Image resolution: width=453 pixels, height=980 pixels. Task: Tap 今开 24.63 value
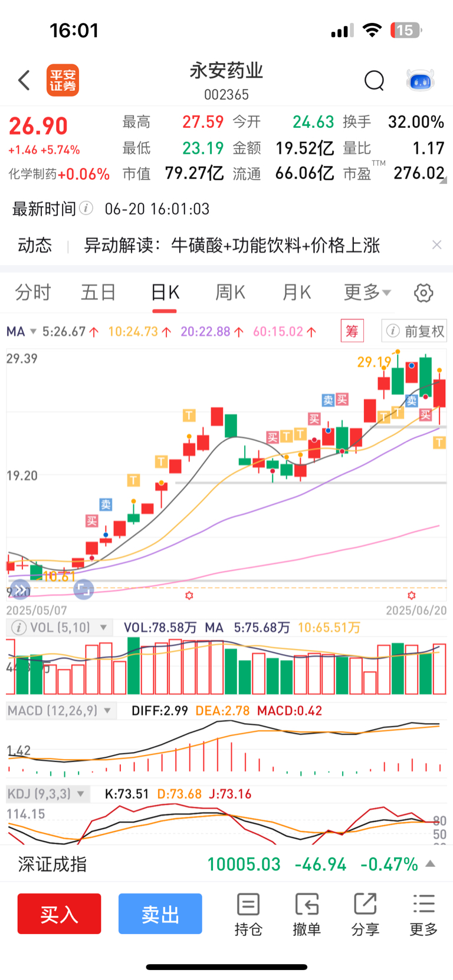(x=313, y=122)
